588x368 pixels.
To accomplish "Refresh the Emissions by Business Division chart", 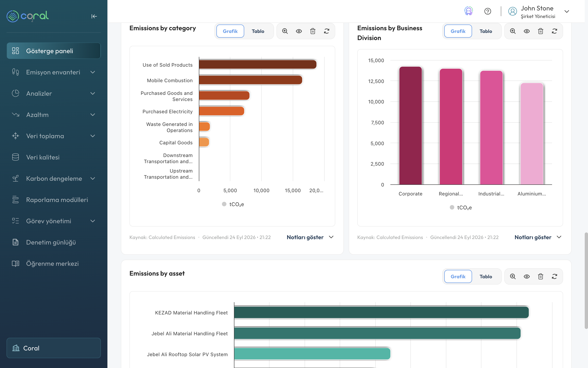I will (555, 31).
